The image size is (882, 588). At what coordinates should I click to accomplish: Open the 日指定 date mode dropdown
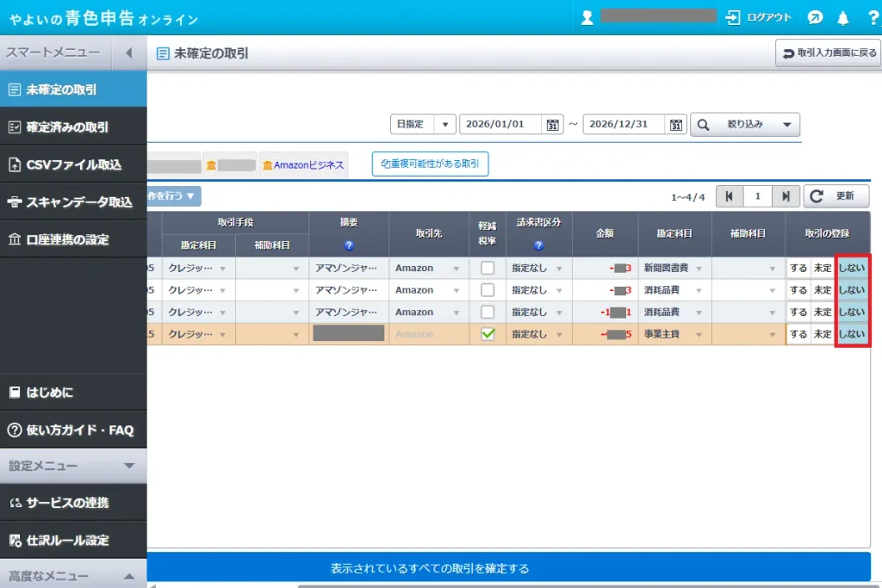(422, 124)
